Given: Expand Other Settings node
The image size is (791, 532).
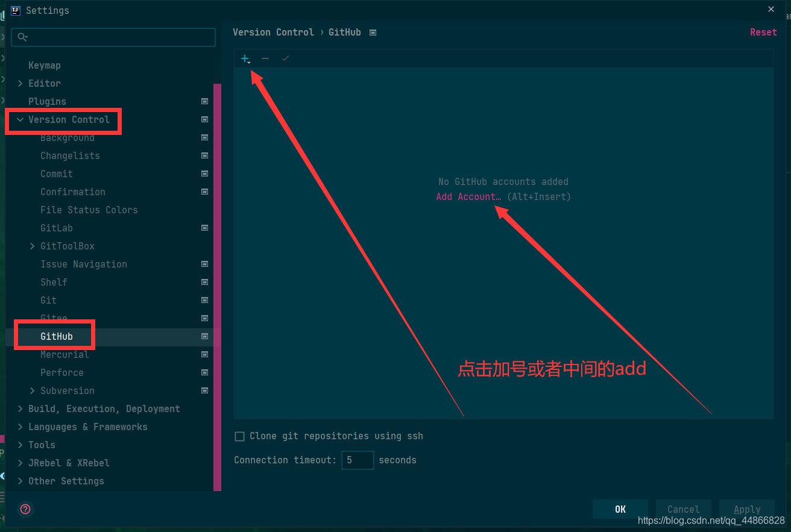Looking at the screenshot, I should [x=20, y=481].
